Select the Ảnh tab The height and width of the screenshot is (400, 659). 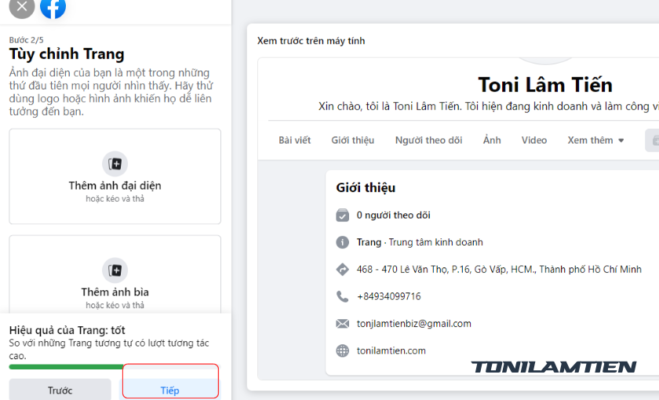(x=492, y=140)
